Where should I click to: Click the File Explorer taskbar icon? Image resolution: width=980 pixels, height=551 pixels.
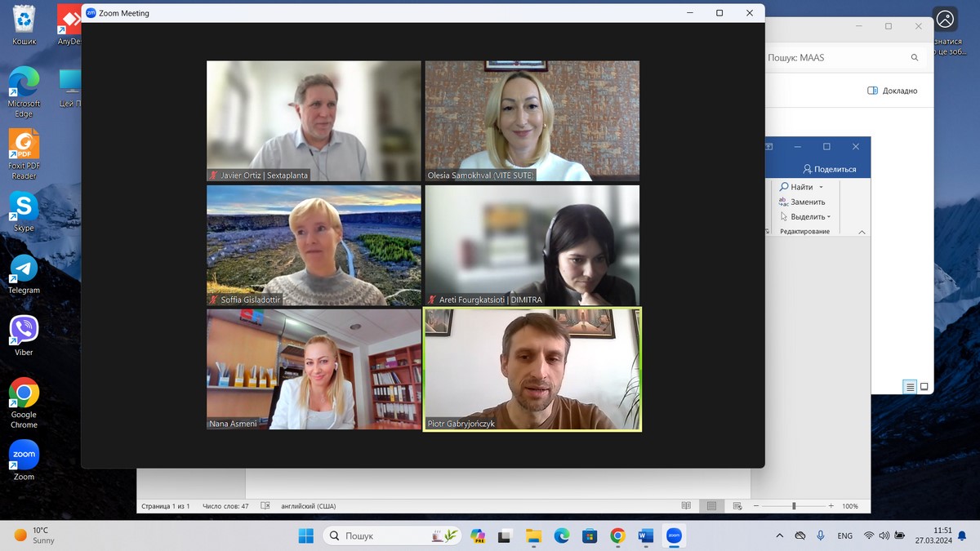[533, 535]
